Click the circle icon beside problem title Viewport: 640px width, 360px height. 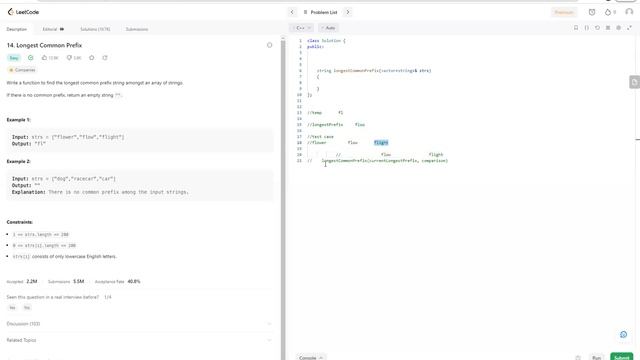[269, 45]
